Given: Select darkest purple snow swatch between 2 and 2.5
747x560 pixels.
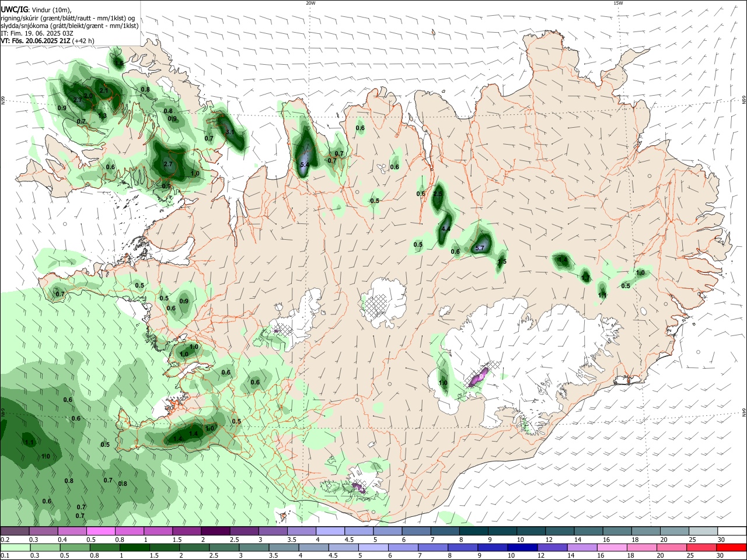Looking at the screenshot, I should pos(215,531).
